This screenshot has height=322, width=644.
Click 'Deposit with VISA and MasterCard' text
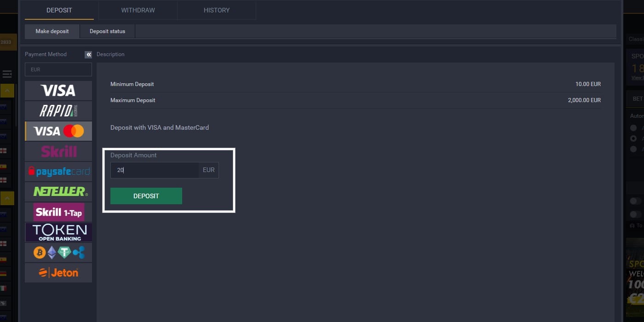pyautogui.click(x=160, y=127)
